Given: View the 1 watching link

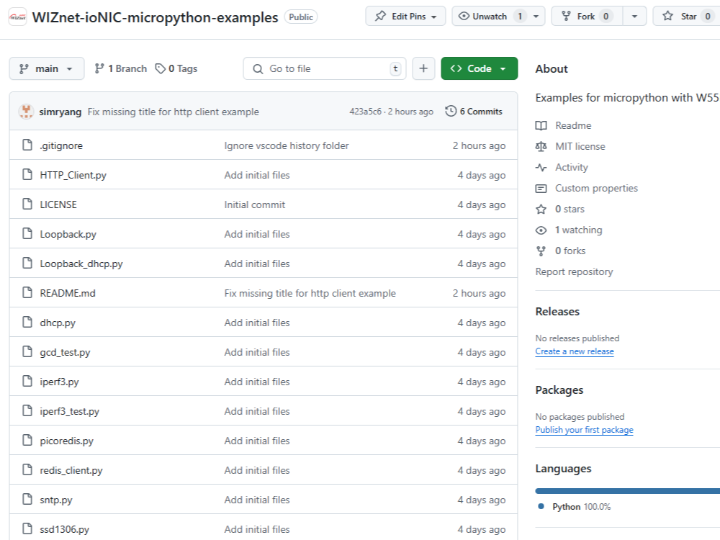Looking at the screenshot, I should point(579,230).
